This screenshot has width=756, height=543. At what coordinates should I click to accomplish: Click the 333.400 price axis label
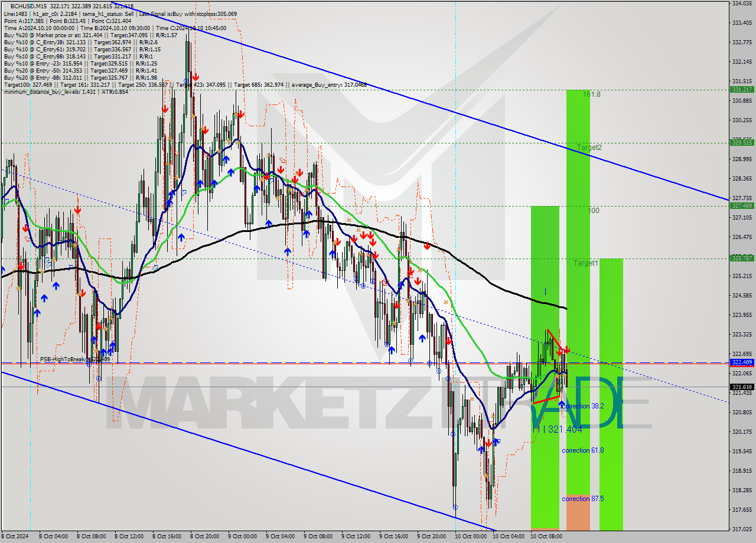pyautogui.click(x=742, y=22)
